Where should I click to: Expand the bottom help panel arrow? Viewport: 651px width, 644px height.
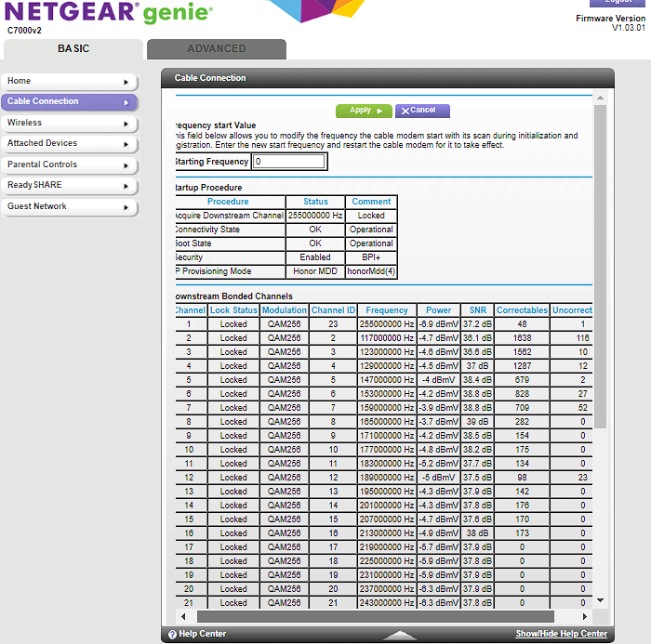point(400,636)
